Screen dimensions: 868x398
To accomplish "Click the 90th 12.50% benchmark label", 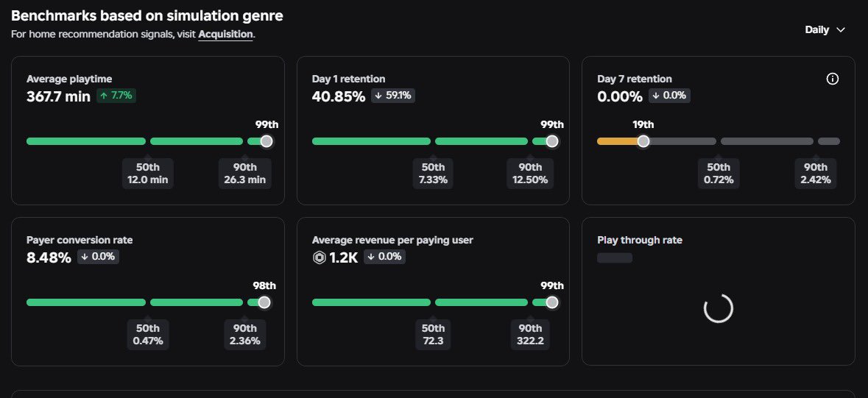I will [x=530, y=174].
